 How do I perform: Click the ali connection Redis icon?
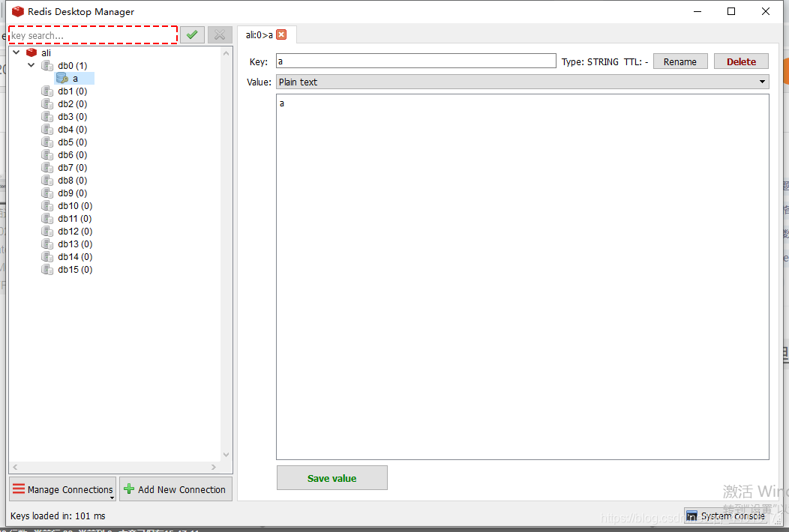(x=31, y=52)
